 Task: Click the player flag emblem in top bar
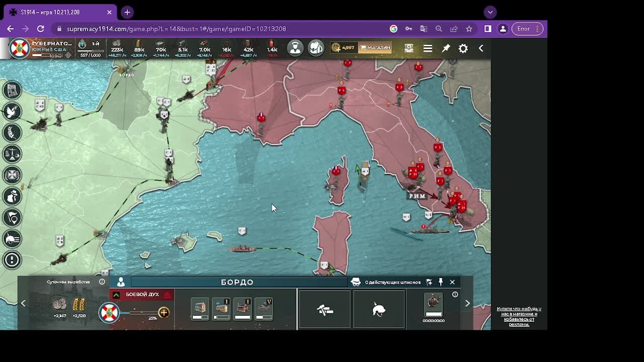tap(19, 48)
